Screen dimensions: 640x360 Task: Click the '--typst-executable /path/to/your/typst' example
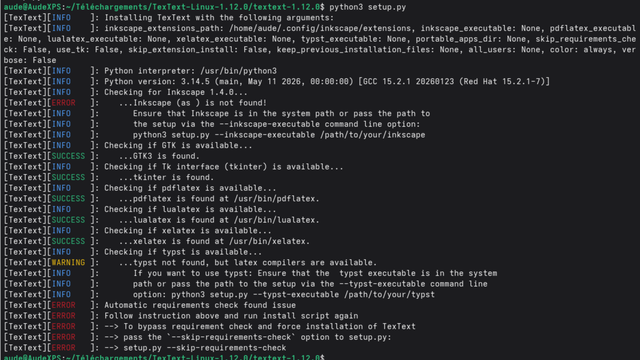pos(344,295)
